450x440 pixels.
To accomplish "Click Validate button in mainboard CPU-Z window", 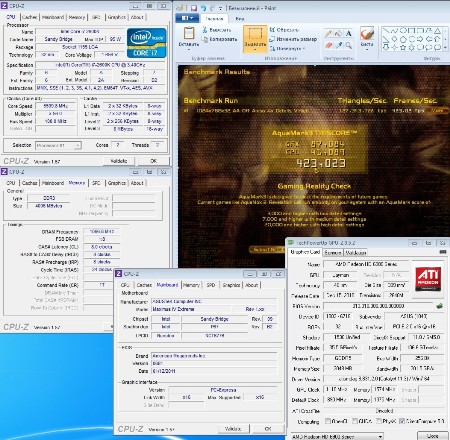I will pos(233,429).
